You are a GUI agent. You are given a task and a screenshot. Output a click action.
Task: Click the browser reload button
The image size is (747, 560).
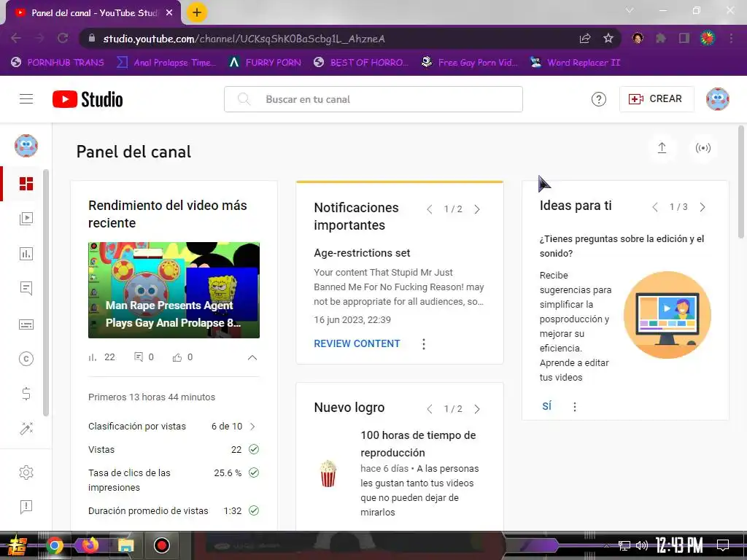click(63, 38)
